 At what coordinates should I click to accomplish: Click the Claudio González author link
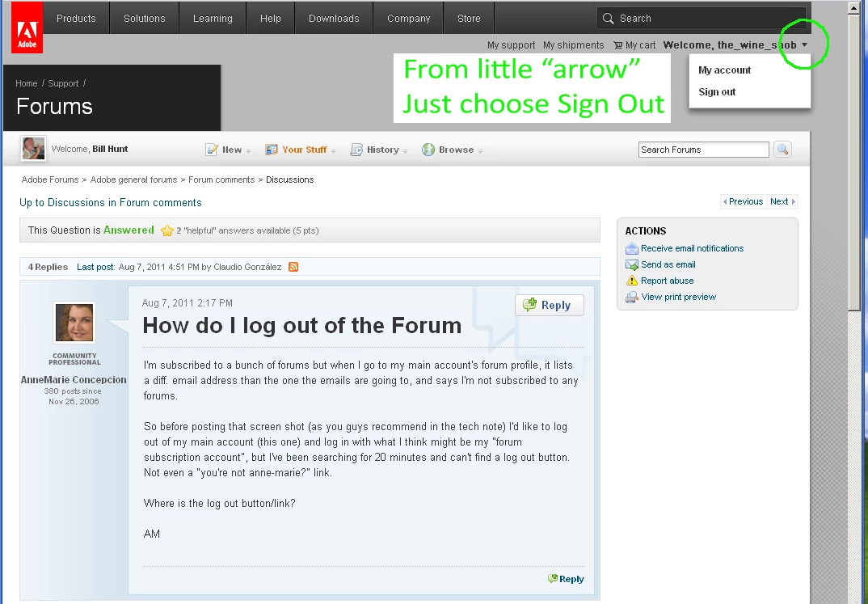pos(247,268)
